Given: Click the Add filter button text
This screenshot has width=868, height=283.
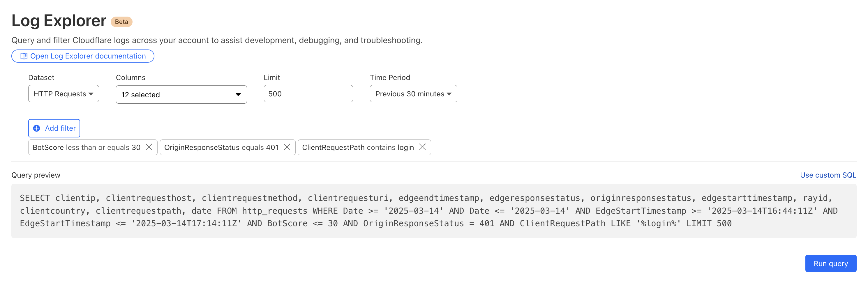Looking at the screenshot, I should (x=60, y=128).
